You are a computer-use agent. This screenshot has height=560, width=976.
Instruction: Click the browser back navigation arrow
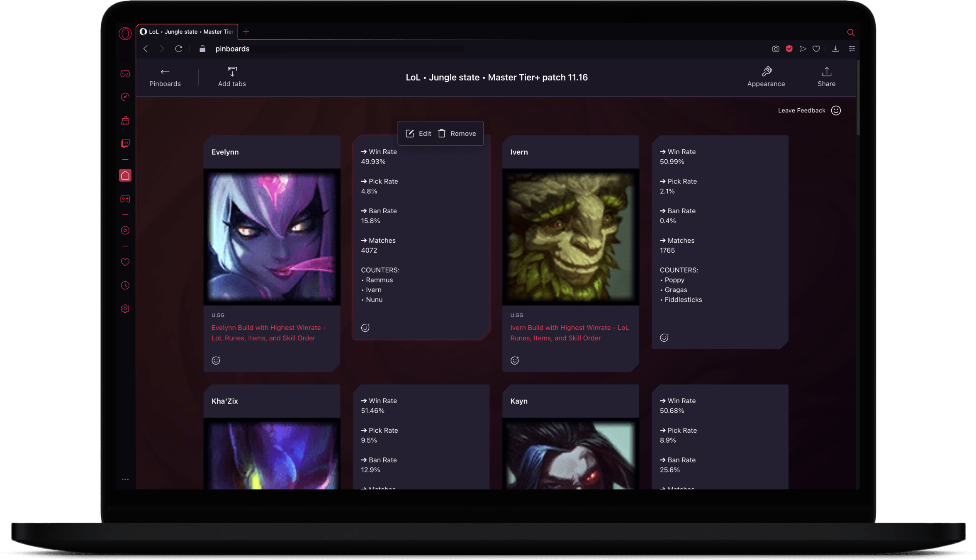tap(146, 48)
